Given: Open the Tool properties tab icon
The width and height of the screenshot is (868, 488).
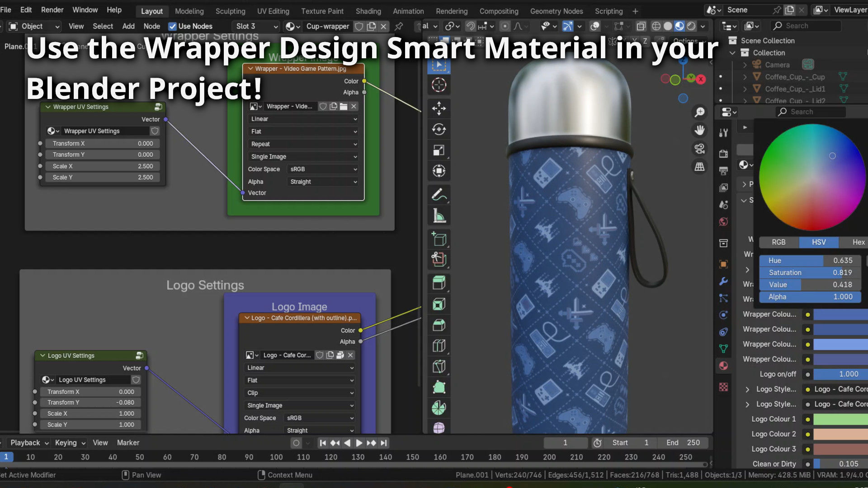Looking at the screenshot, I should click(x=723, y=132).
